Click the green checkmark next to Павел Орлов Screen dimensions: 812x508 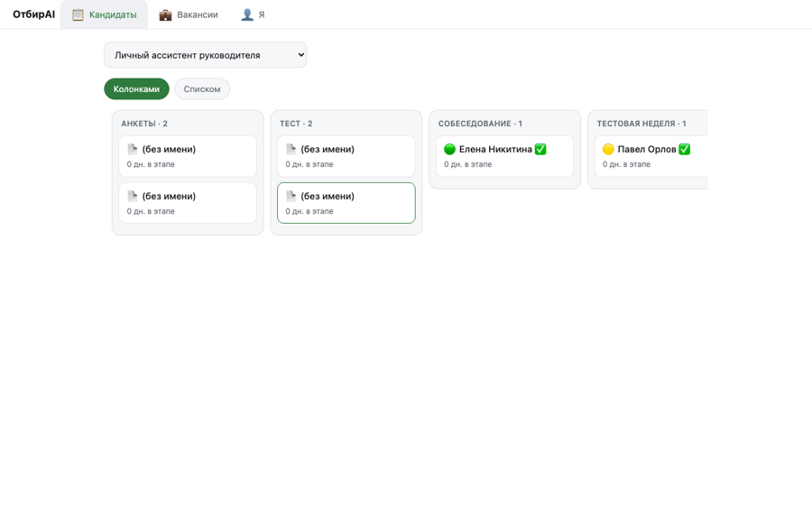(x=684, y=149)
